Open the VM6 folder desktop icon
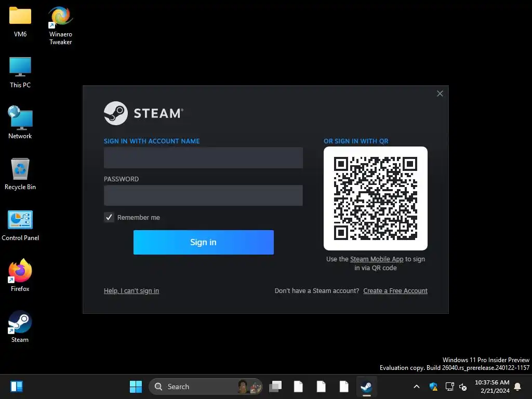Screen dimensions: 532x399 pos(20,22)
